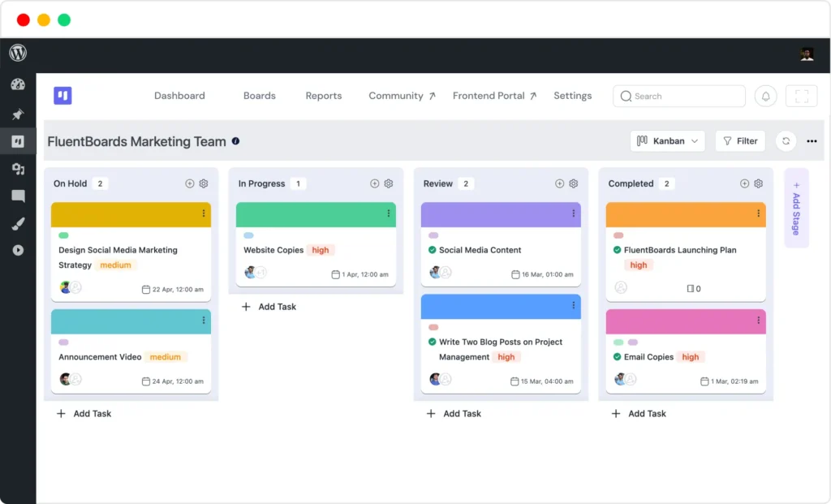
Task: Click the fullscreen expand icon
Action: [x=801, y=96]
